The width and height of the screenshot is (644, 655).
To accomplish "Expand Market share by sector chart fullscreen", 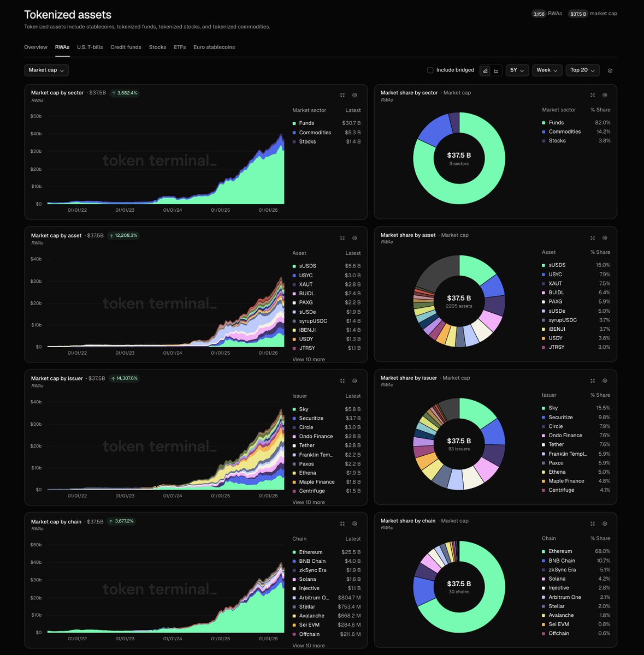I will tap(593, 95).
